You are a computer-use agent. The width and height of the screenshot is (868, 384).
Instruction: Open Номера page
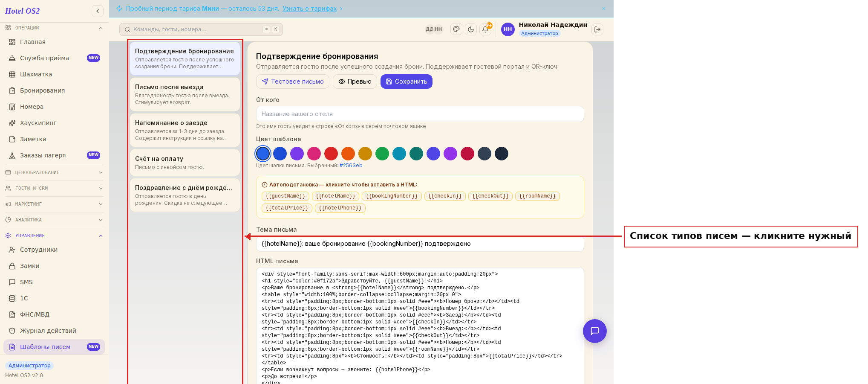pos(54,107)
